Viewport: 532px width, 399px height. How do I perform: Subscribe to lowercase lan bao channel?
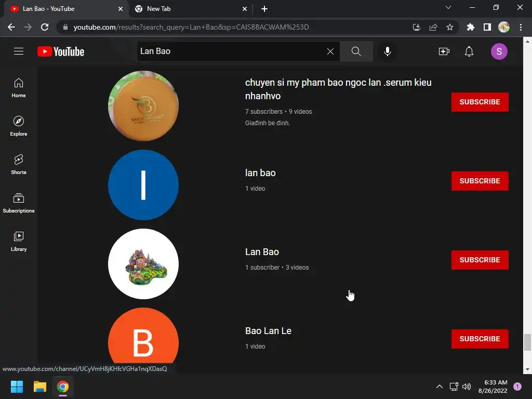pos(480,181)
